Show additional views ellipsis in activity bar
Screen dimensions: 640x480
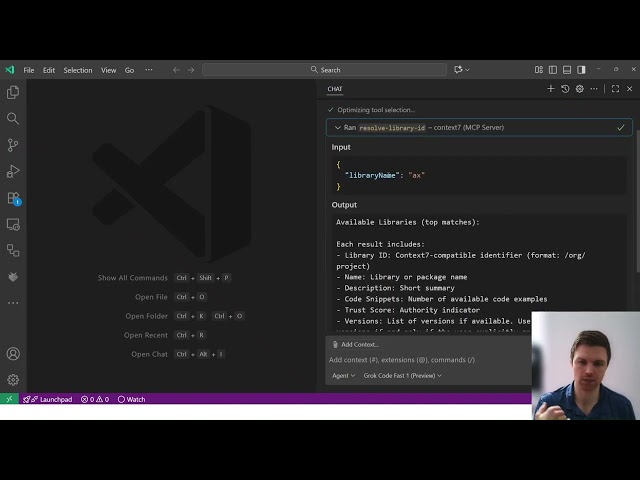point(13,303)
